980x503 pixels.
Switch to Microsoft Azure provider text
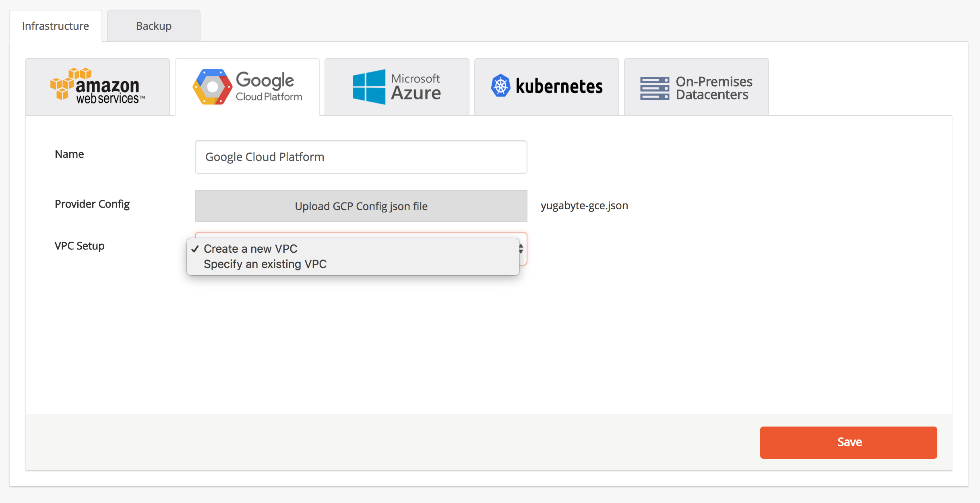(416, 87)
